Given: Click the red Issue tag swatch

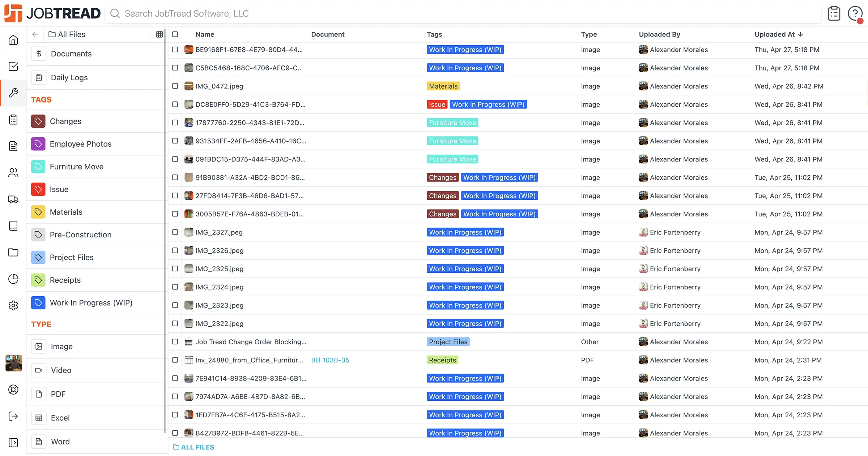Looking at the screenshot, I should point(38,189).
